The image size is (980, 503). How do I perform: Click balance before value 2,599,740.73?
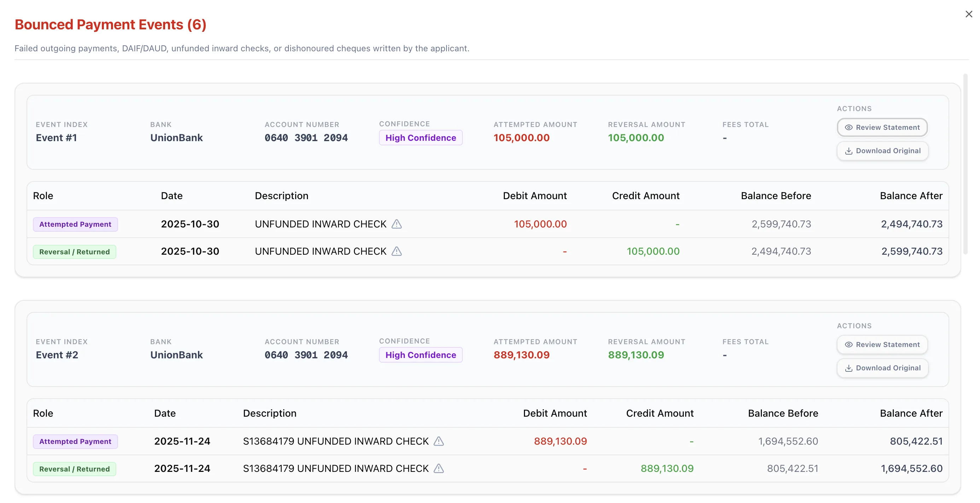[x=781, y=224]
